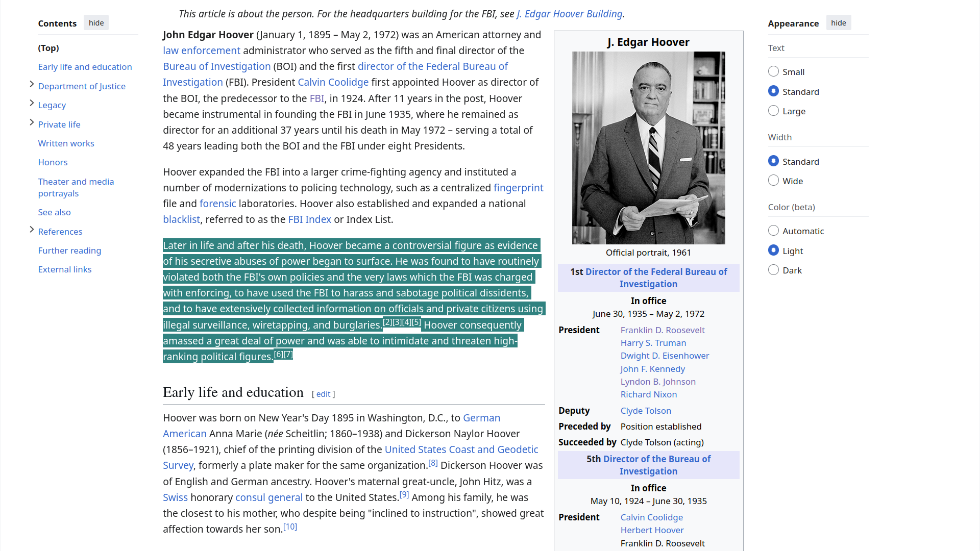Viewport: 980px width, 551px height.
Task: Expand the Legacy contents section
Action: (x=32, y=104)
